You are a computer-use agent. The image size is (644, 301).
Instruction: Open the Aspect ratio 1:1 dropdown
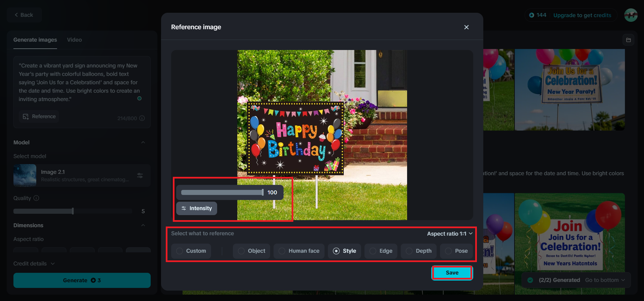(x=450, y=234)
